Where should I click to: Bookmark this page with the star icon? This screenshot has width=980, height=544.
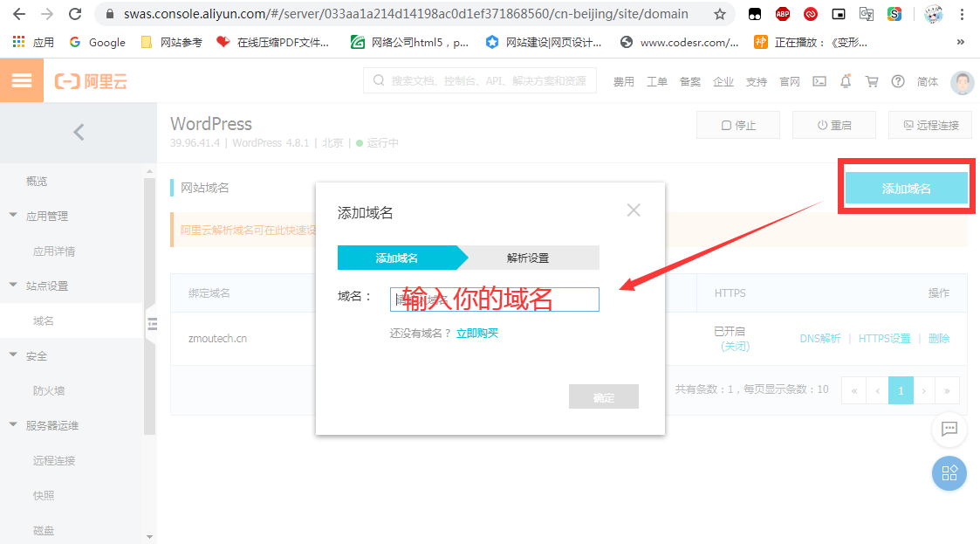pyautogui.click(x=720, y=14)
